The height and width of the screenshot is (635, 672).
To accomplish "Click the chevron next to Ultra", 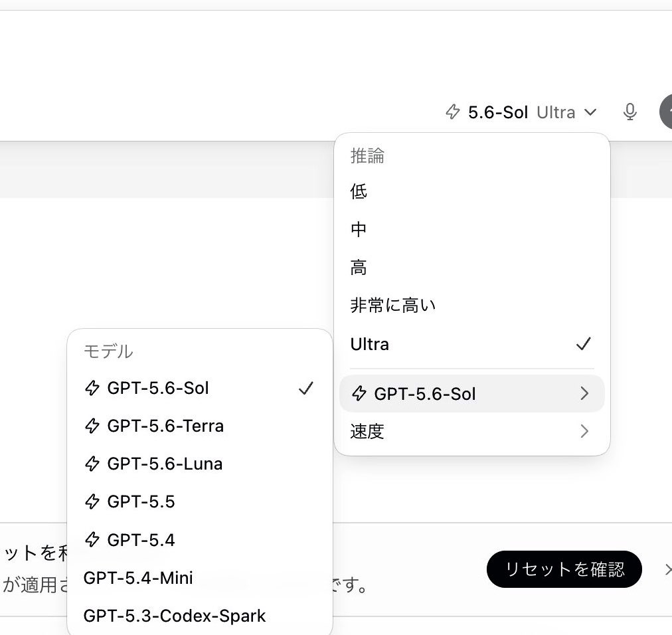I will (x=590, y=112).
